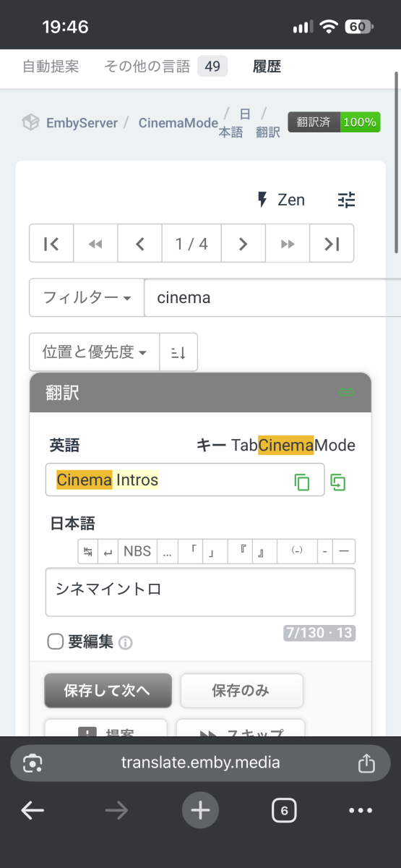The image size is (401, 868).
Task: Check the 要編集 checkbox
Action: coord(56,642)
